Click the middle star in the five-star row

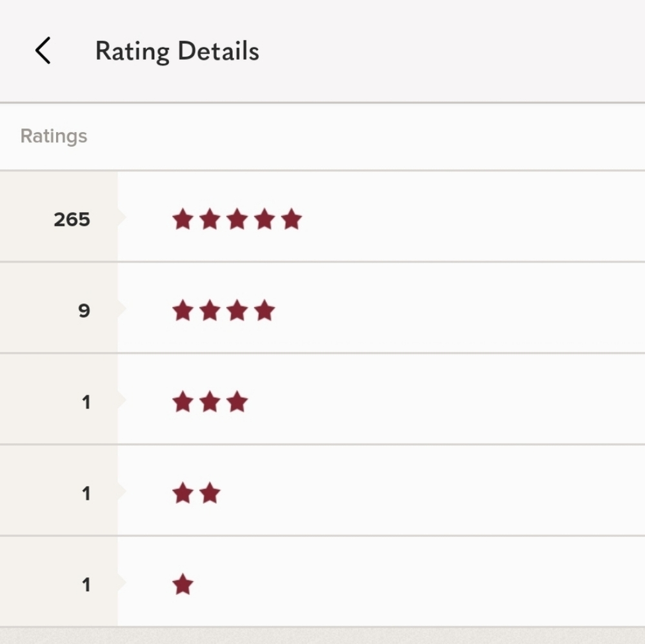237,220
